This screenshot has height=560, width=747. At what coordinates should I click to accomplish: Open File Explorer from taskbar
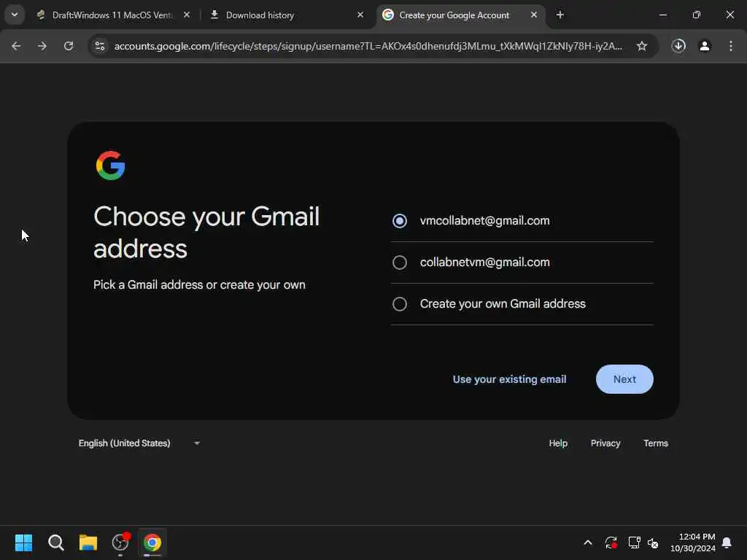click(x=88, y=542)
